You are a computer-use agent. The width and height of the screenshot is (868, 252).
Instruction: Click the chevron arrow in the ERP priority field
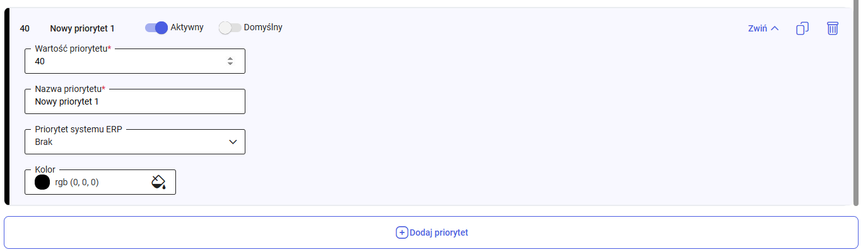(x=233, y=142)
